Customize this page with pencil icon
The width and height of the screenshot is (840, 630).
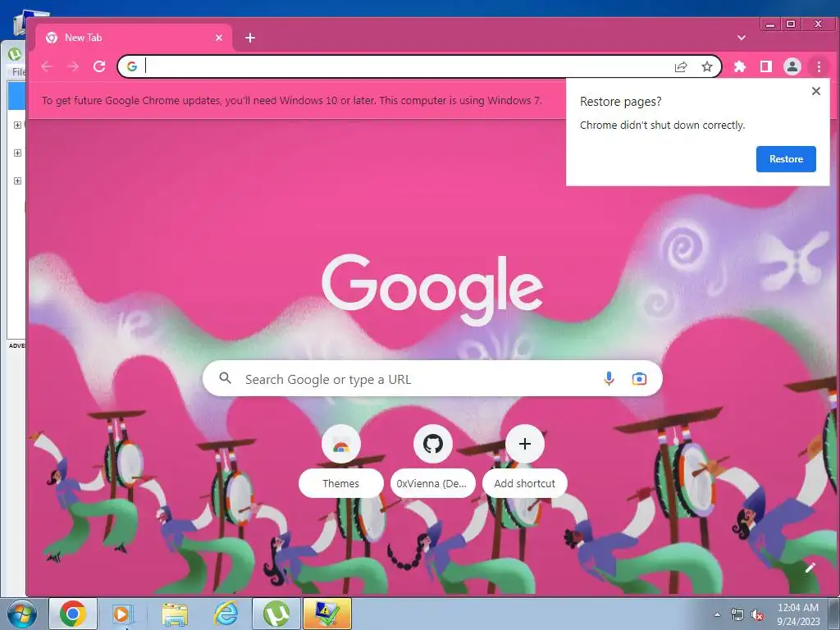point(810,568)
